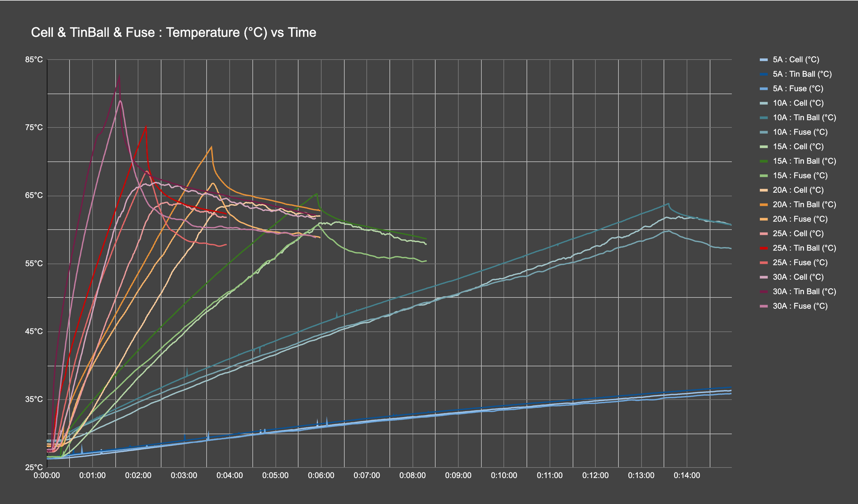Click the 75°C y-axis label
Image resolution: width=858 pixels, height=504 pixels.
coord(34,128)
